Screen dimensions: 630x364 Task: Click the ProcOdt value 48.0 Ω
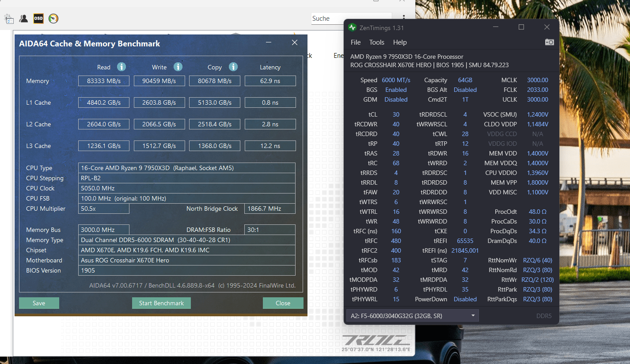(x=538, y=212)
